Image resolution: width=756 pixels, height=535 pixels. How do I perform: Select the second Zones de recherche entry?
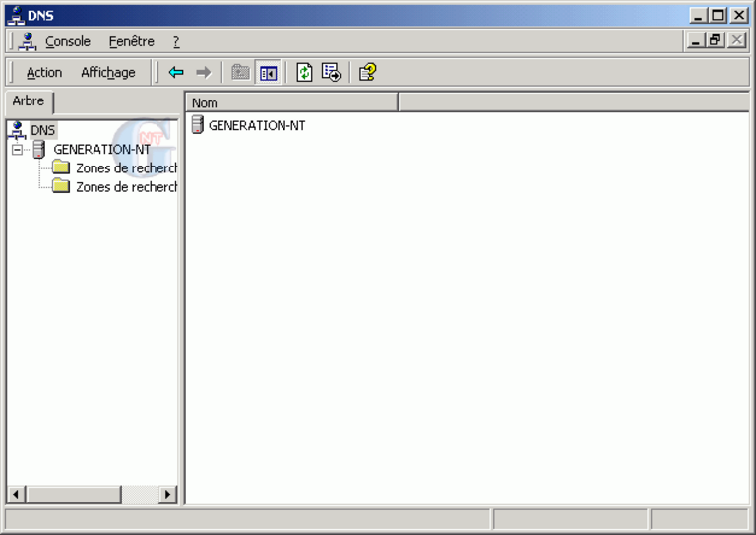pyautogui.click(x=126, y=186)
